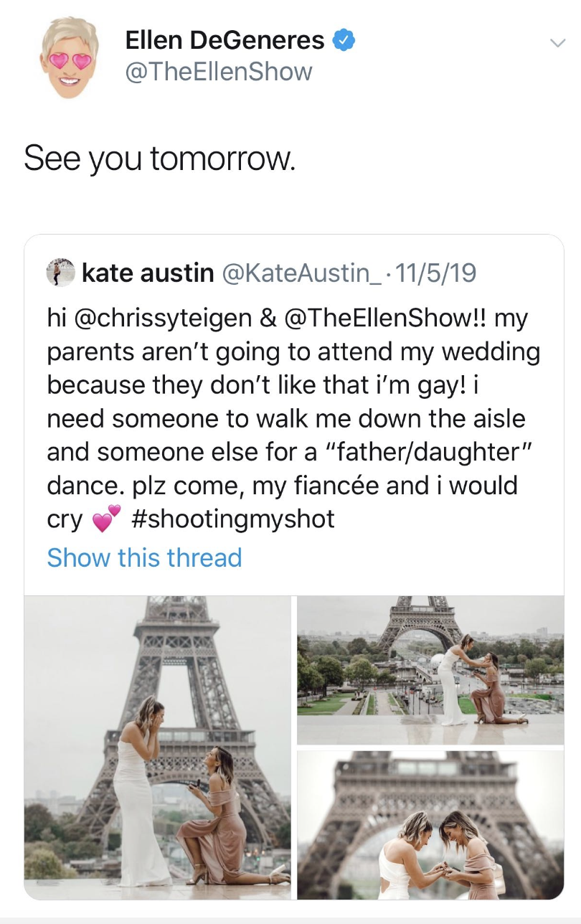Open the bottom-right close-up ring photo
The width and height of the screenshot is (581, 924).
coord(430,824)
